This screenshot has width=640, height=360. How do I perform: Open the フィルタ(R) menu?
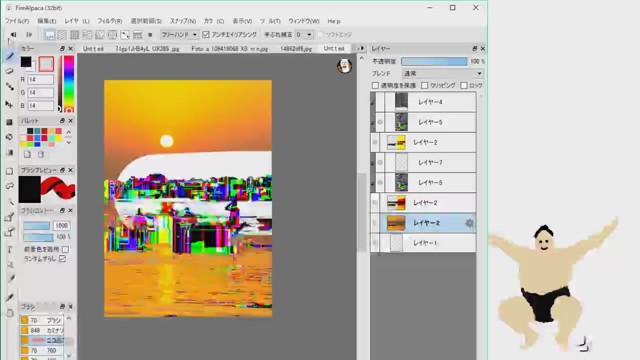tap(109, 21)
